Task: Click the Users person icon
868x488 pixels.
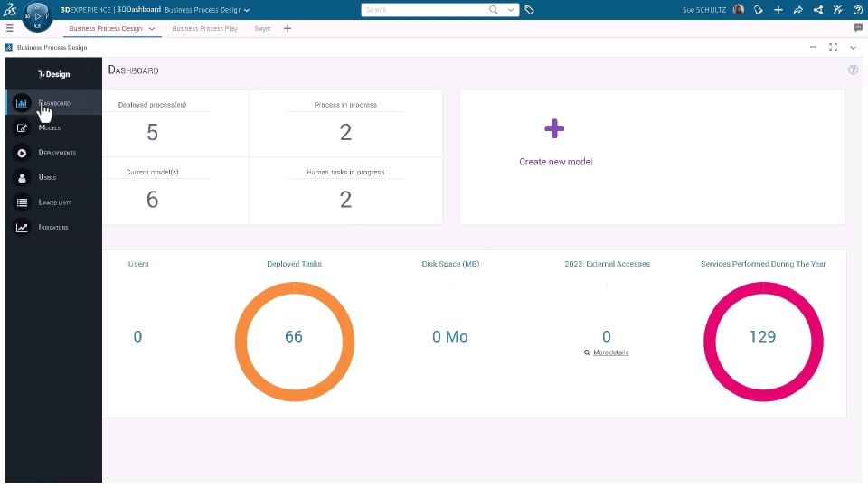Action: click(22, 178)
